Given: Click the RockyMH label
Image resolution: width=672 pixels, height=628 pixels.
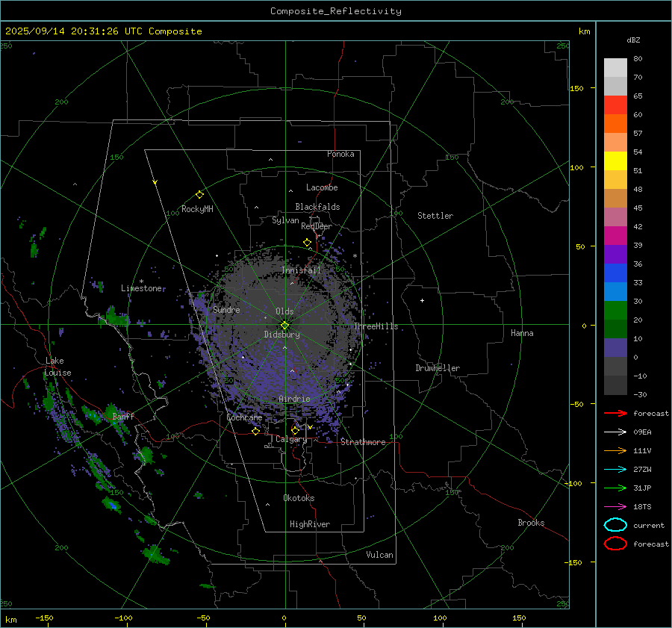Looking at the screenshot, I should tap(197, 209).
